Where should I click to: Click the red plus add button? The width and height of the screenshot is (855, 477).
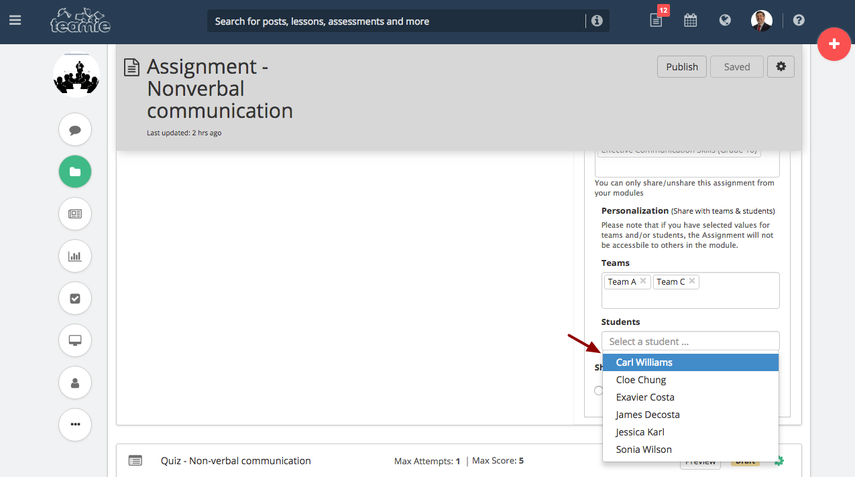tap(834, 44)
